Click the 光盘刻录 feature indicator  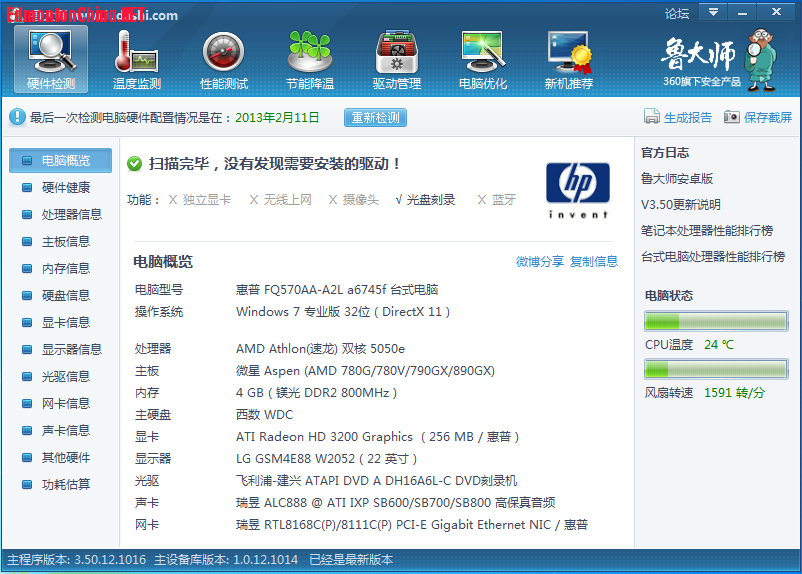(426, 200)
